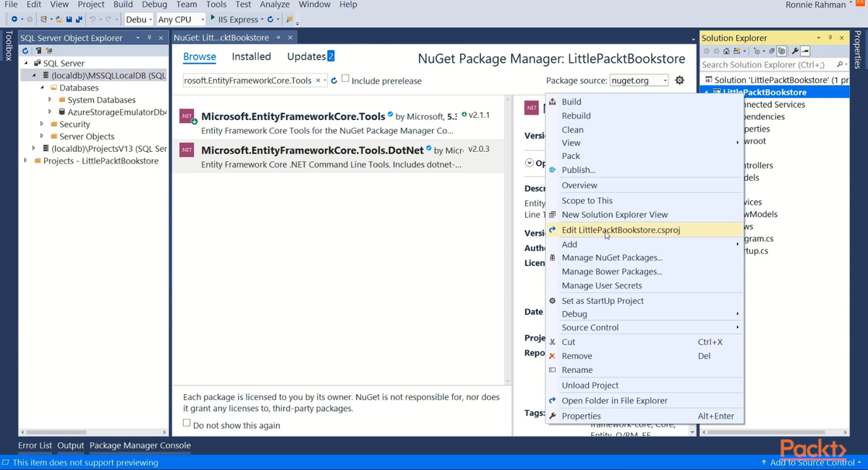The width and height of the screenshot is (868, 470).
Task: Open the Properties side tab on right edge
Action: 858,50
